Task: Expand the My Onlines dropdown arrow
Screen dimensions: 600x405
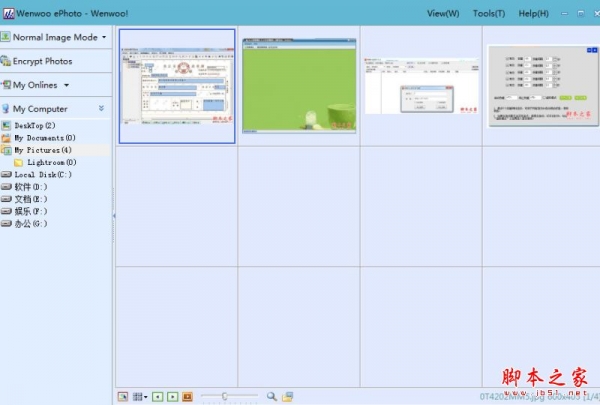Action: (67, 85)
